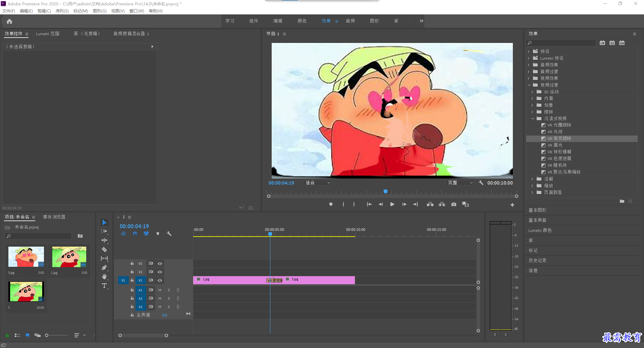Image resolution: width=644 pixels, height=348 pixels.
Task: Toggle Snap in timeline (magnet icon)
Action: click(x=135, y=234)
